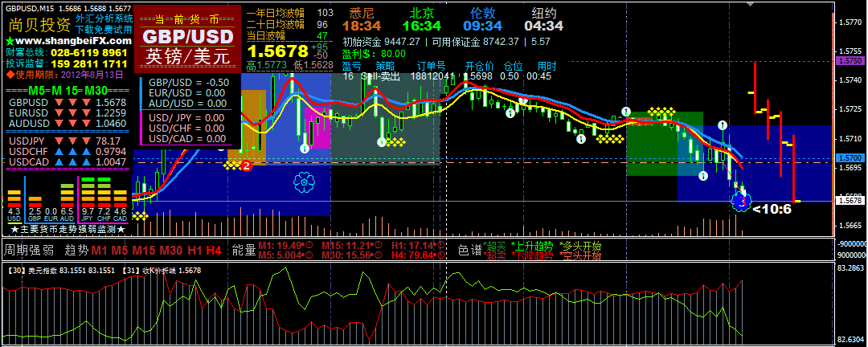Click the <10:6 candle countdown label
868x347 pixels.
click(x=772, y=209)
